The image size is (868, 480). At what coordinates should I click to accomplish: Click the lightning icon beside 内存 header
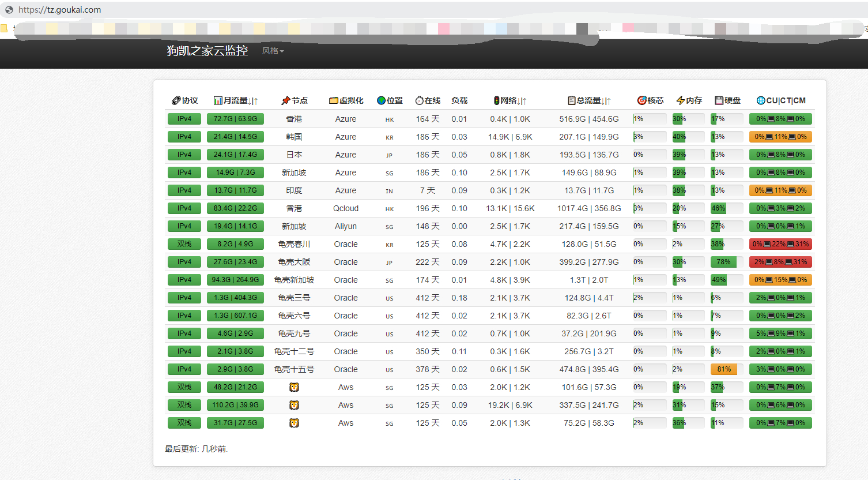point(681,100)
